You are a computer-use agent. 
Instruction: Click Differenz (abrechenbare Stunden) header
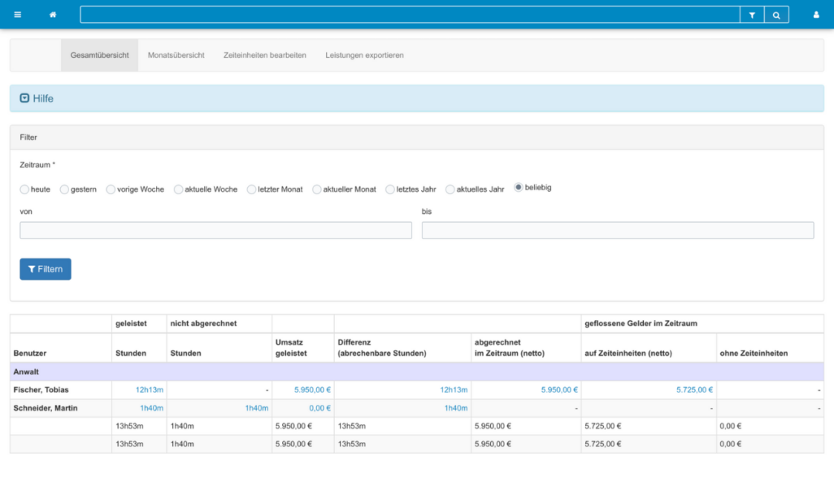382,348
